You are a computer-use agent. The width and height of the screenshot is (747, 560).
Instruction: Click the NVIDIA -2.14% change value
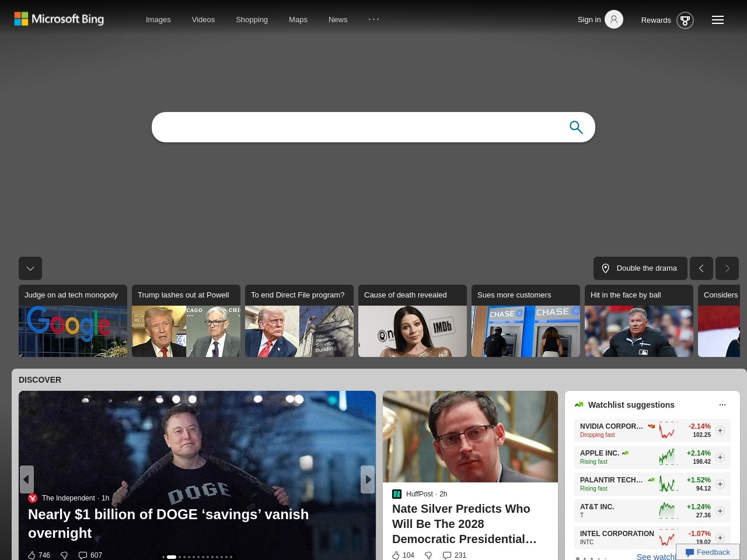tap(699, 426)
